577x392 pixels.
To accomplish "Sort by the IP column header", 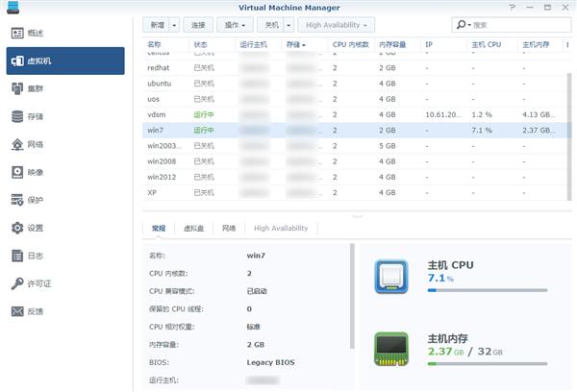I will tap(443, 45).
